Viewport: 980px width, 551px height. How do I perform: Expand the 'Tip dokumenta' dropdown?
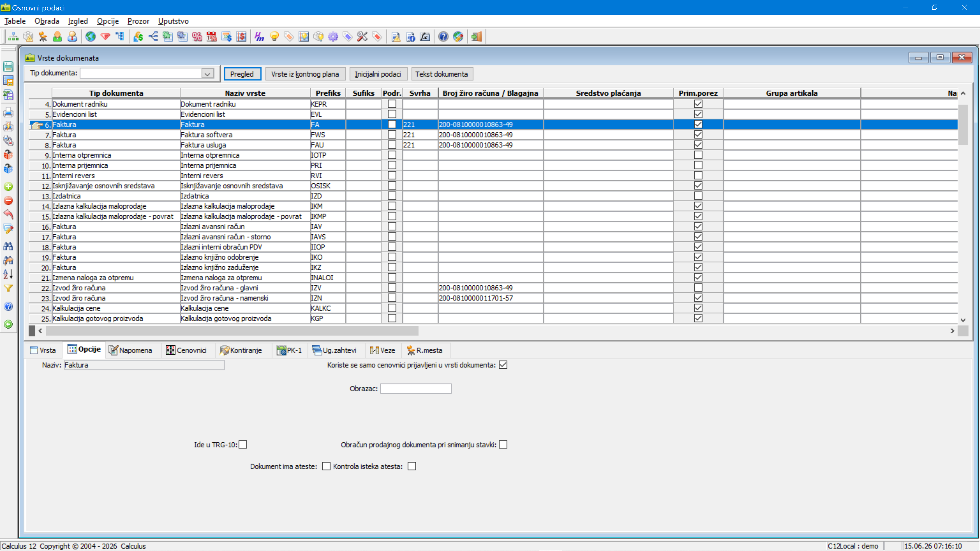point(207,74)
